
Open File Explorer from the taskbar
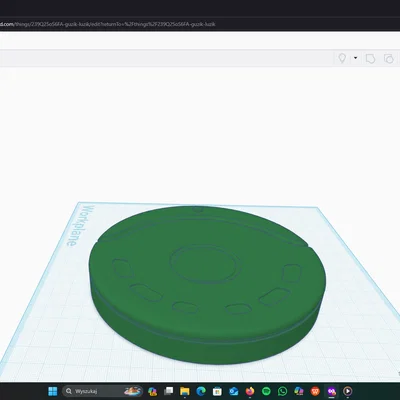[185, 391]
